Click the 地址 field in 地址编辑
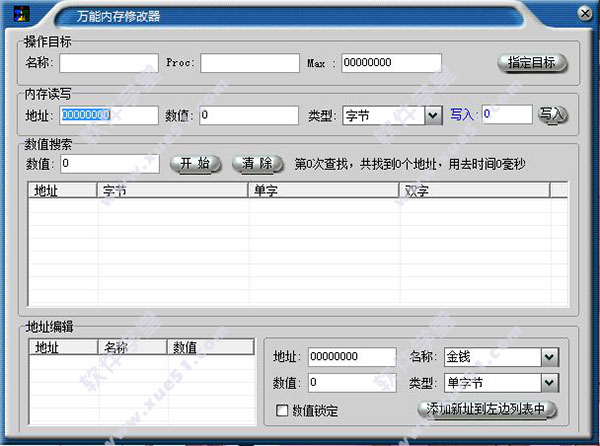 [x=352, y=356]
